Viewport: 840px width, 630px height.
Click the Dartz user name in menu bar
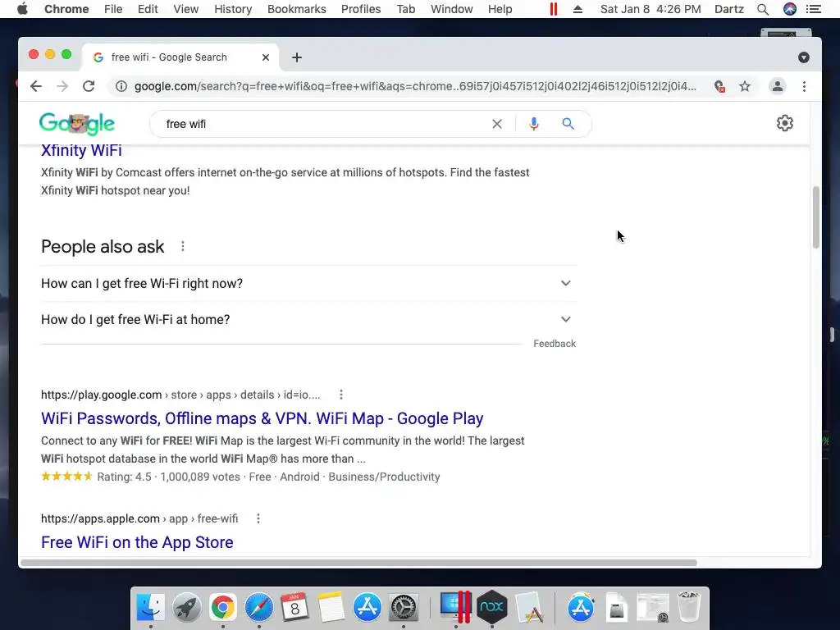[729, 9]
